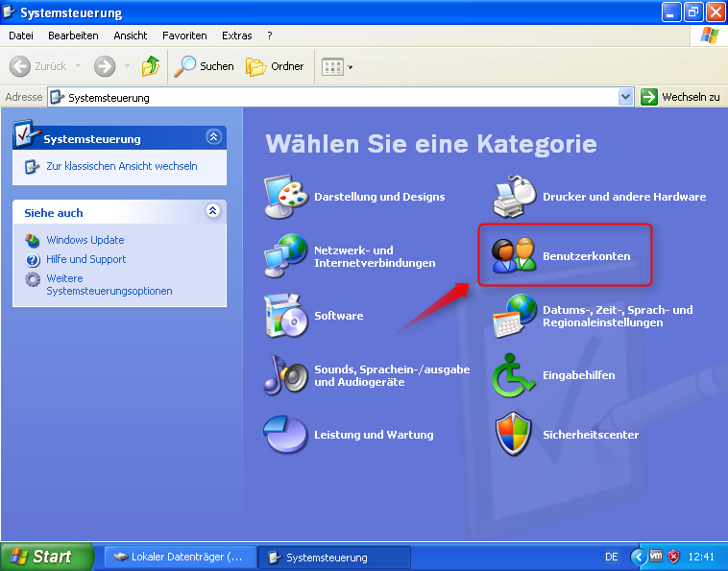
Task: Click Darstellung und Designs category label
Action: [379, 197]
